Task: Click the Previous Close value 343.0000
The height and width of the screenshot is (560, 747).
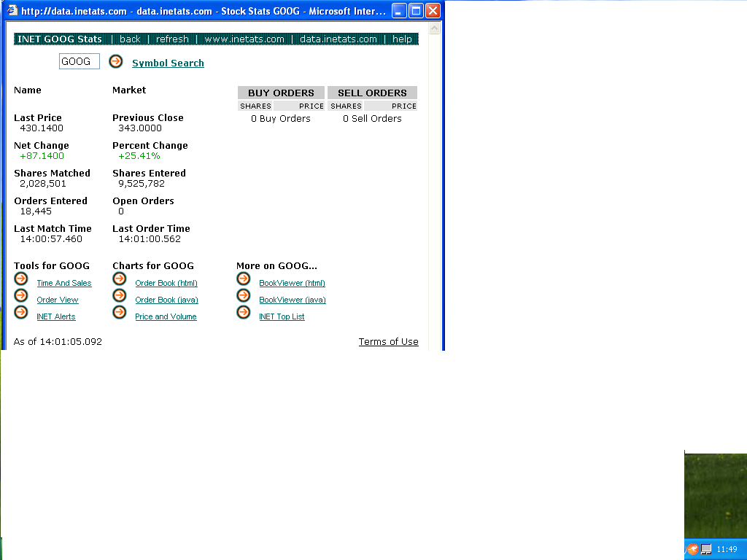Action: point(140,128)
